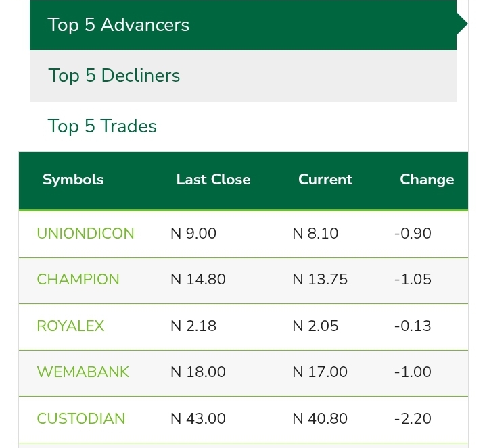Viewport: 487px width, 448px height.
Task: Select the Top 5 Advancers tab
Action: 118,25
